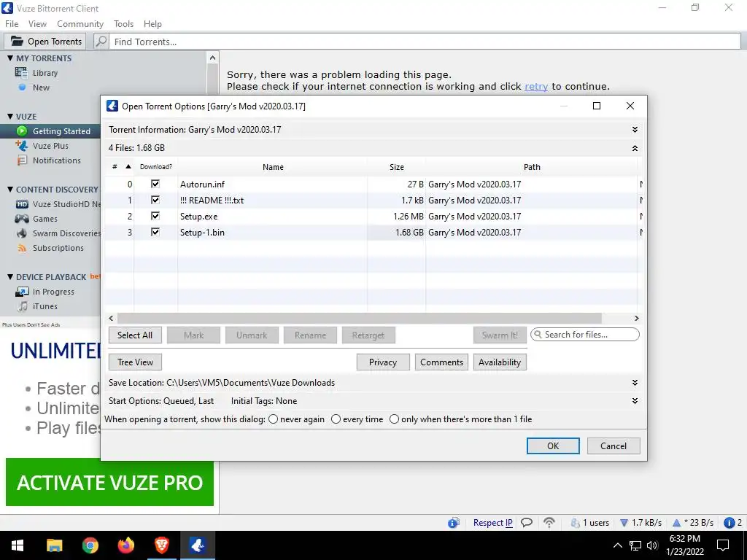
Task: Click the globe info icon left of Respect IP
Action: pyautogui.click(x=454, y=523)
